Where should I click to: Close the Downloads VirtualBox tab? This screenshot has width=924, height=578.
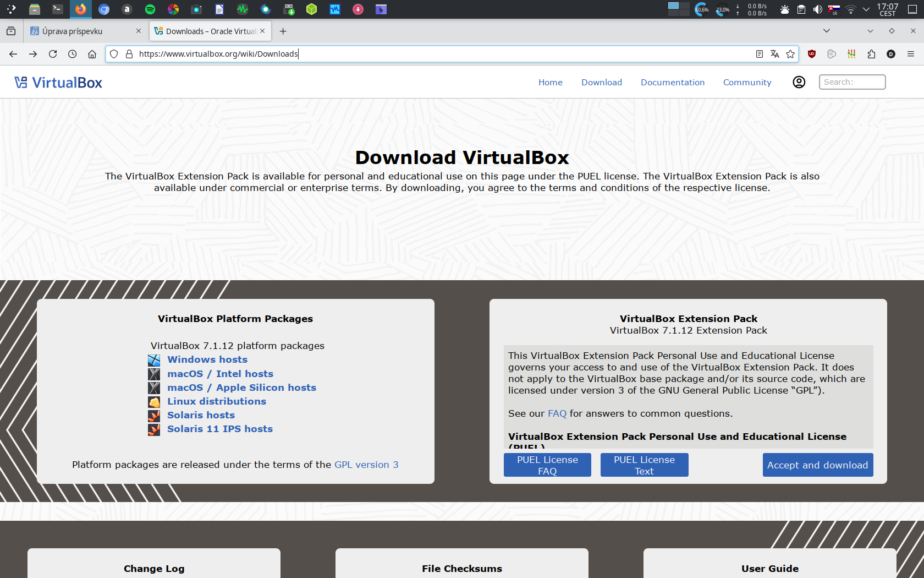tap(262, 31)
